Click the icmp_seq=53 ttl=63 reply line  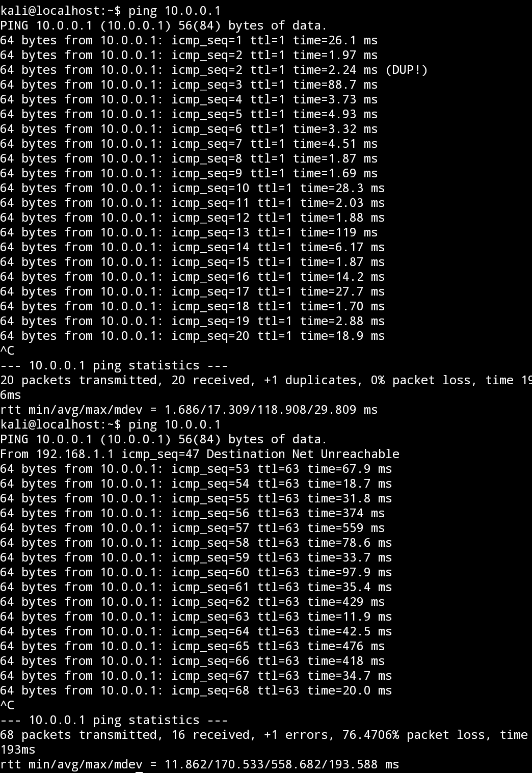coord(196,468)
